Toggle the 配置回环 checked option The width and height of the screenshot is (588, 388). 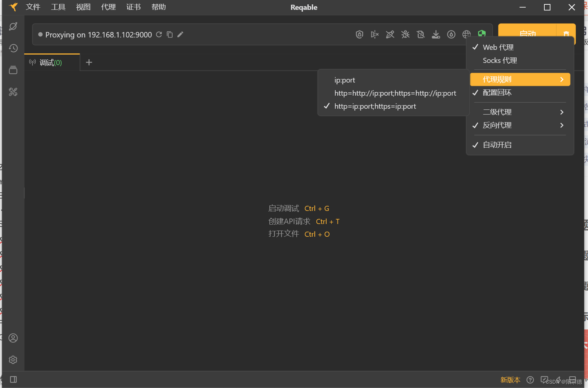520,93
